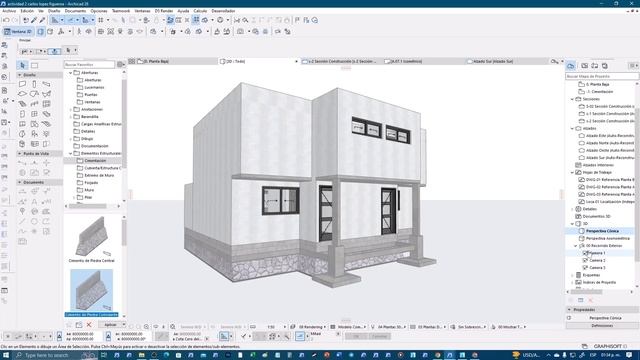Select the Beam tool under Diseño

[46, 84]
